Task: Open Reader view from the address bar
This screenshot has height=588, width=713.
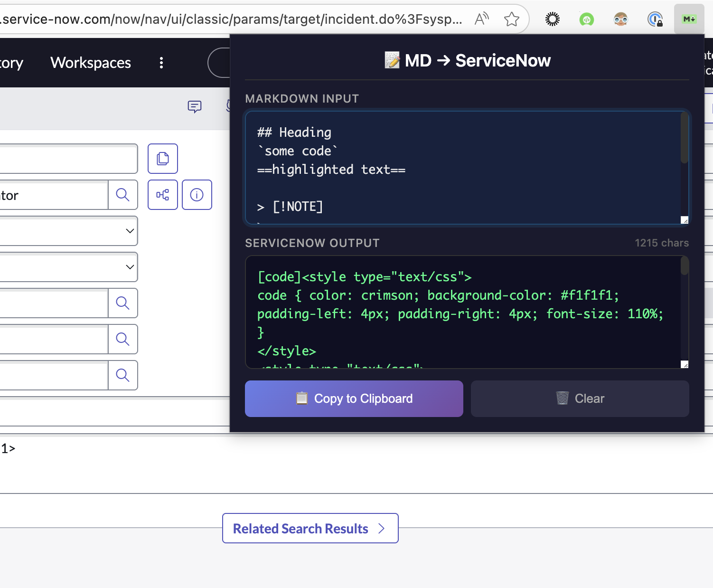Action: coord(481,19)
